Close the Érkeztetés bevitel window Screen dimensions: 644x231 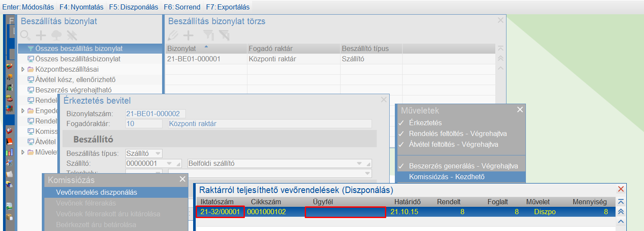coord(384,100)
